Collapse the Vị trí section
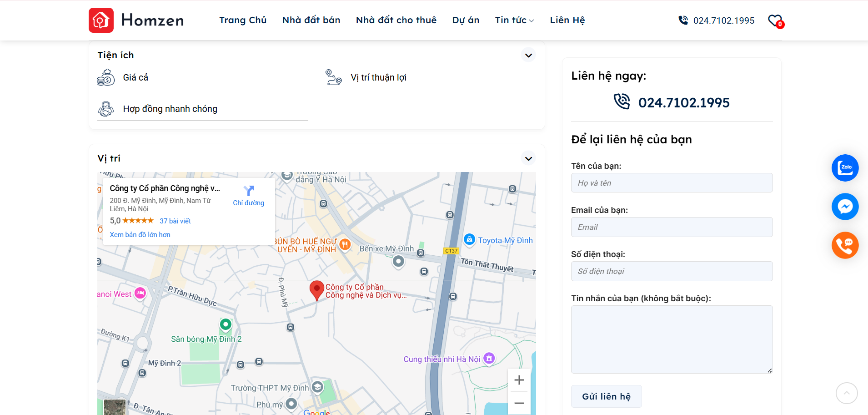868x415 pixels. [528, 159]
